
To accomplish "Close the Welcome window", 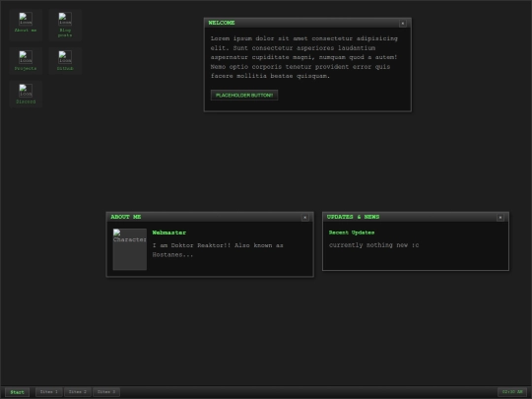I will pos(403,23).
